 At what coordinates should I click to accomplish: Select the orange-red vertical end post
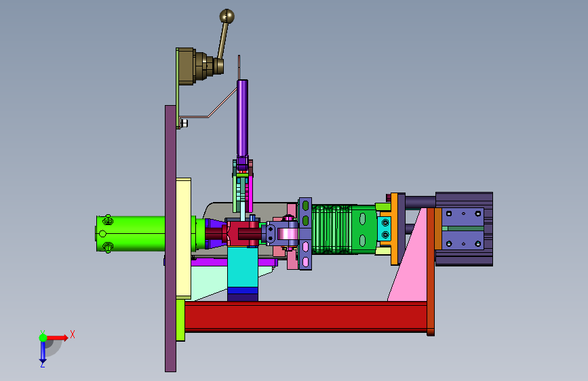pos(431,272)
